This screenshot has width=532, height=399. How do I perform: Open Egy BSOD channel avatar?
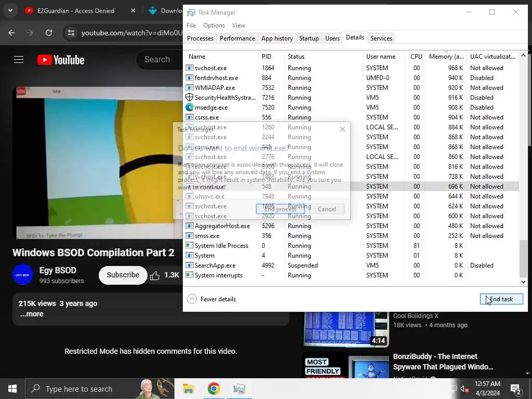click(x=23, y=275)
